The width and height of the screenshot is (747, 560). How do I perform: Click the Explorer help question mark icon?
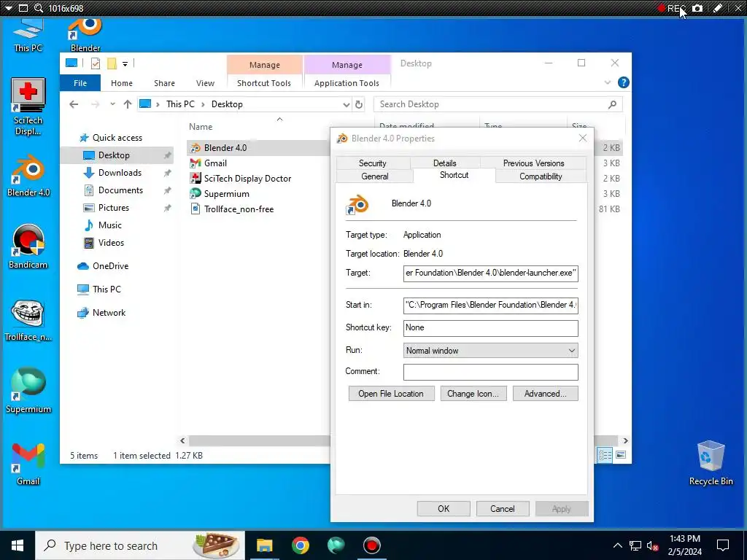[623, 82]
